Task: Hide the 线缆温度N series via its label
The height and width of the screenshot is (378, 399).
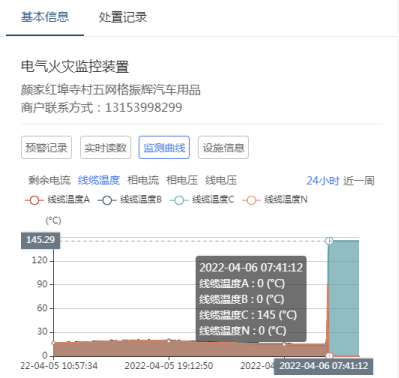Action: pos(286,200)
